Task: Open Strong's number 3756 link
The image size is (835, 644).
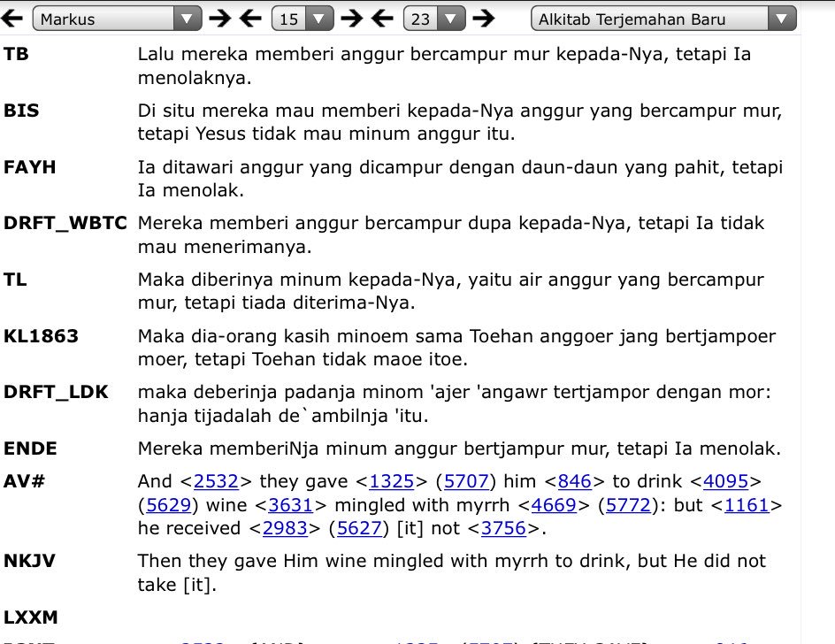Action: coord(503,528)
